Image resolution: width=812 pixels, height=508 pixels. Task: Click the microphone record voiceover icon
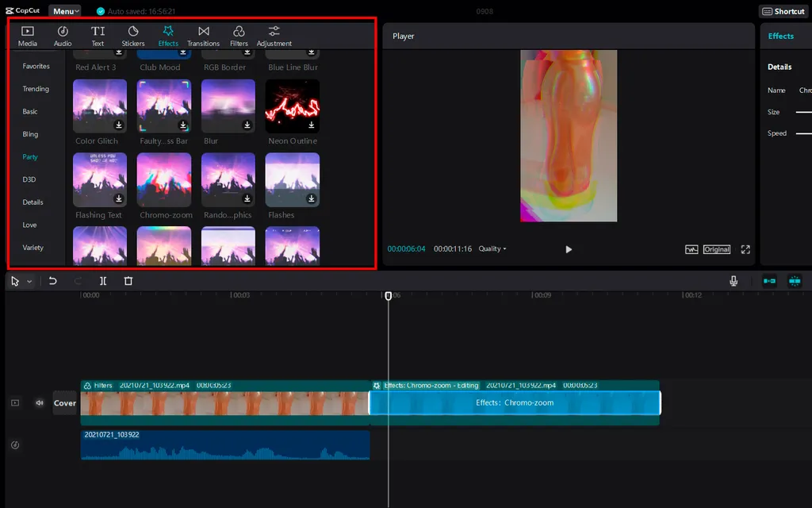coord(733,281)
